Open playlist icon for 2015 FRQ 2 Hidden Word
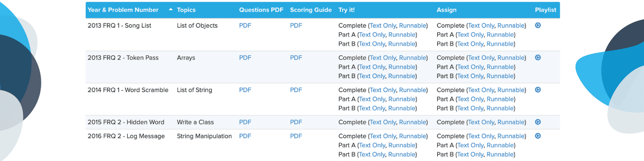Viewport: 644px width, 161px height. coord(538,122)
